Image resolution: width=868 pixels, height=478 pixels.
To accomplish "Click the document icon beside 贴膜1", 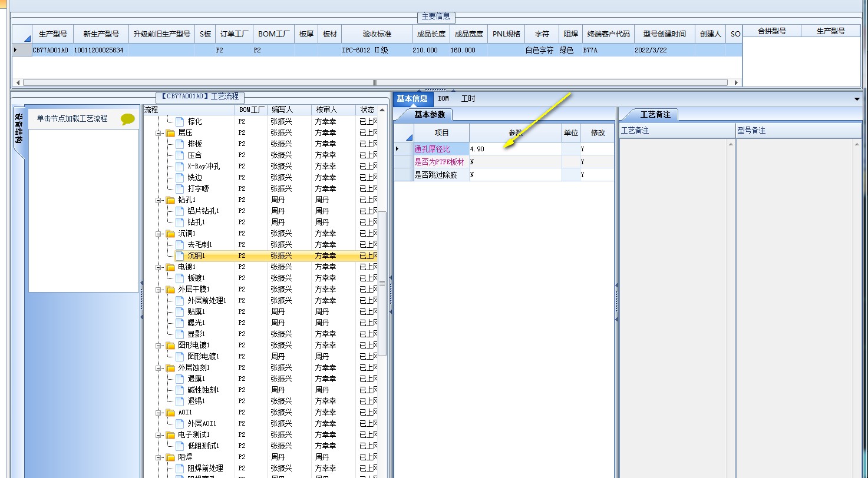I will [x=180, y=311].
